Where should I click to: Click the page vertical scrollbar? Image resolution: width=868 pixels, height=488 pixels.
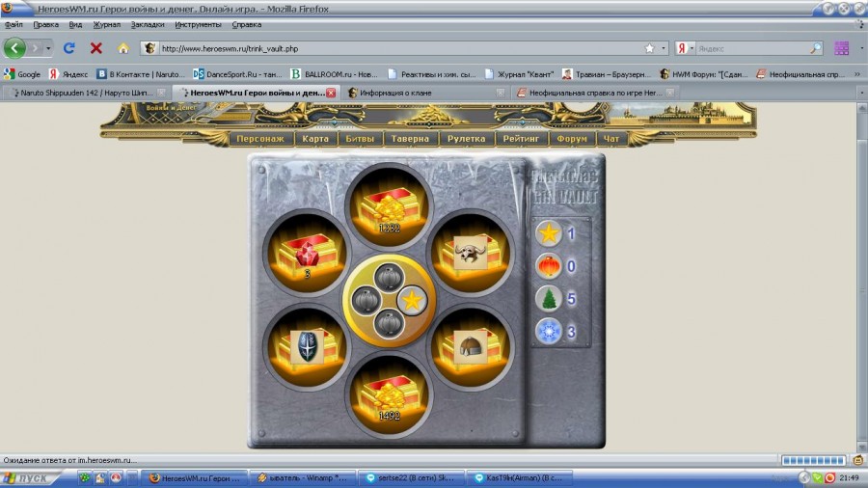862,277
